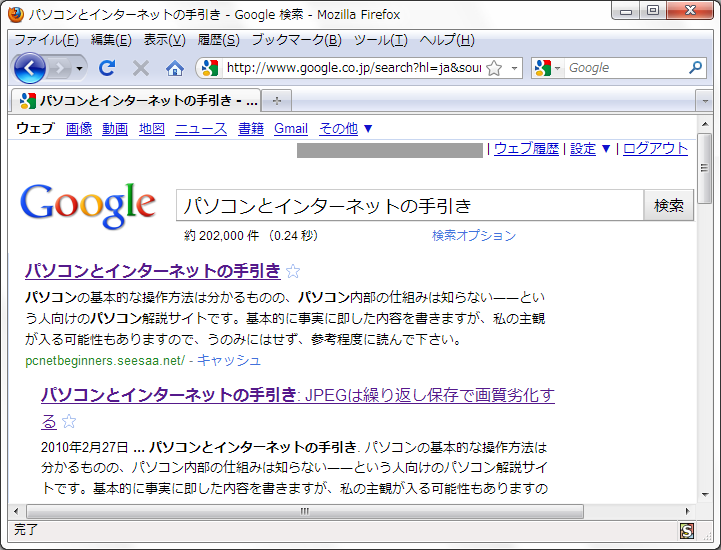Open the ブックマーク(B) menu
The width and height of the screenshot is (721, 550).
pos(296,40)
